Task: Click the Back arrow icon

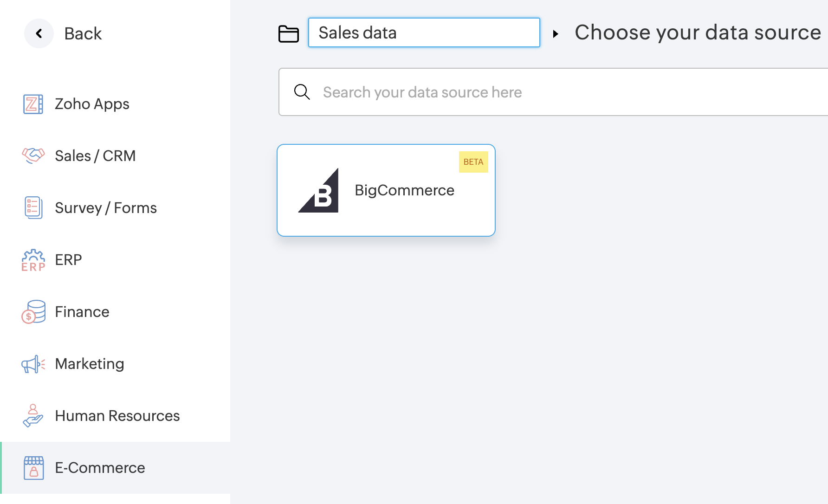Action: (x=39, y=33)
